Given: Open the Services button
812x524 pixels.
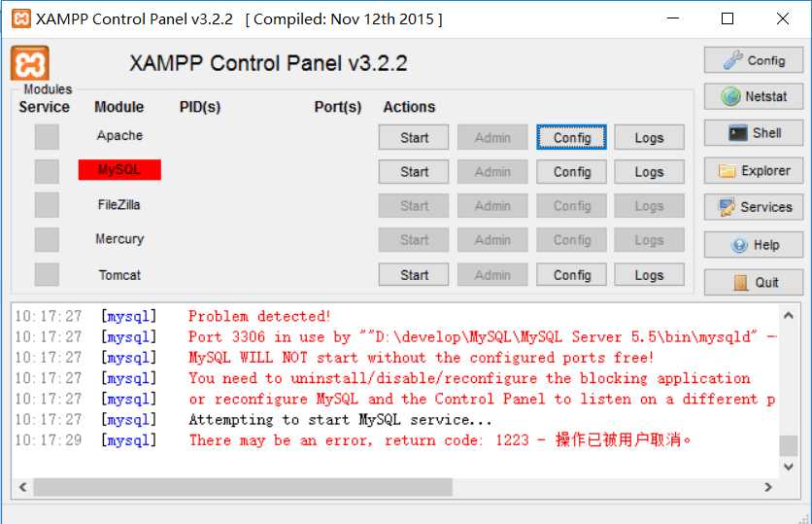Looking at the screenshot, I should 754,207.
